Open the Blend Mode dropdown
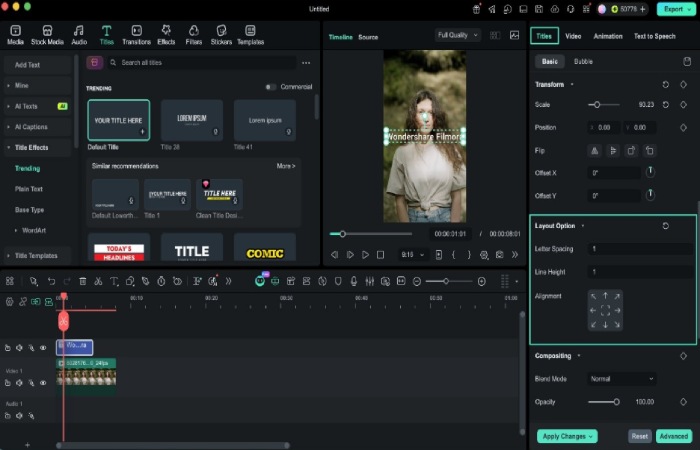700x450 pixels. pos(622,379)
